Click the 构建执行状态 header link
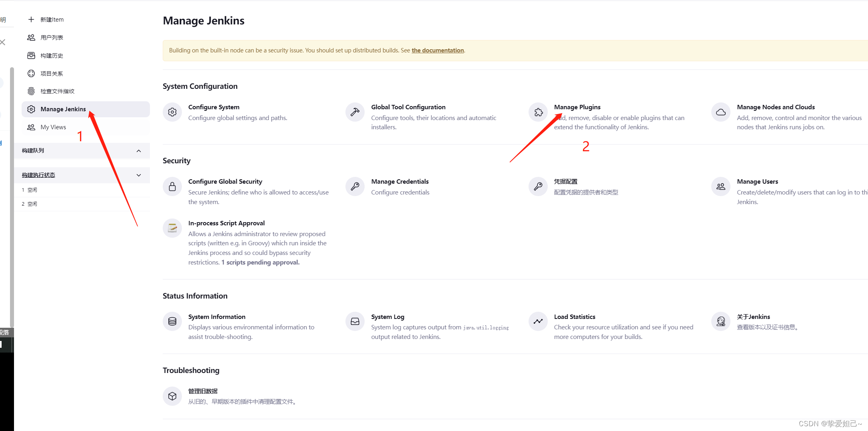The image size is (868, 431). tap(38, 175)
